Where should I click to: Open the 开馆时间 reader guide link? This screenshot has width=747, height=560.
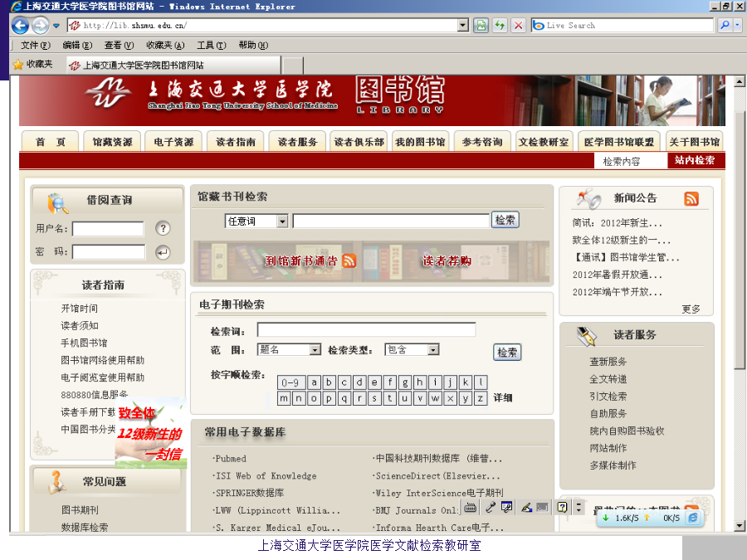pos(79,309)
